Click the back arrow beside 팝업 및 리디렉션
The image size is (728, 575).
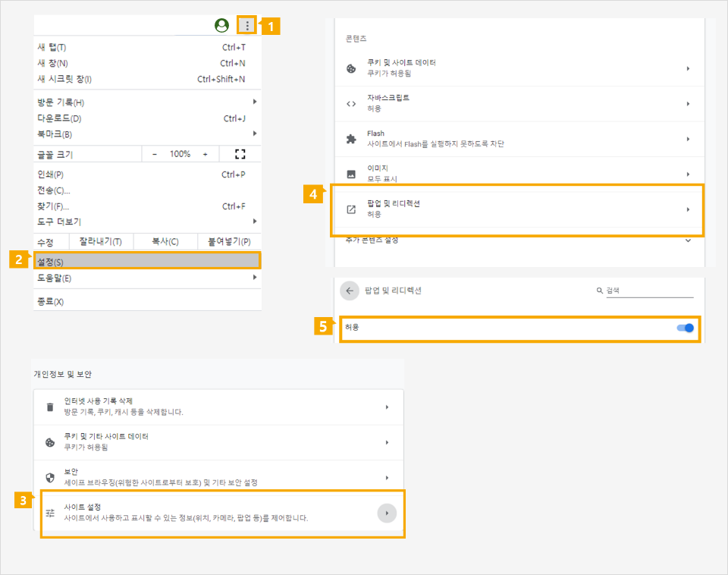pyautogui.click(x=349, y=291)
